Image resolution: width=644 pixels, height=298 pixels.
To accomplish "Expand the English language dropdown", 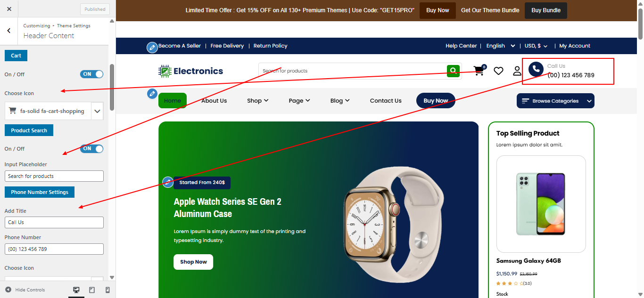I will click(x=502, y=46).
